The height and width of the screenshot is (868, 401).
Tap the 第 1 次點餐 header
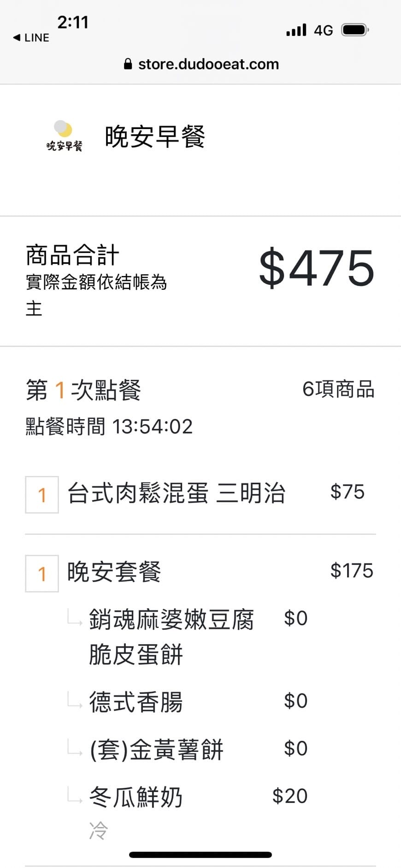83,390
